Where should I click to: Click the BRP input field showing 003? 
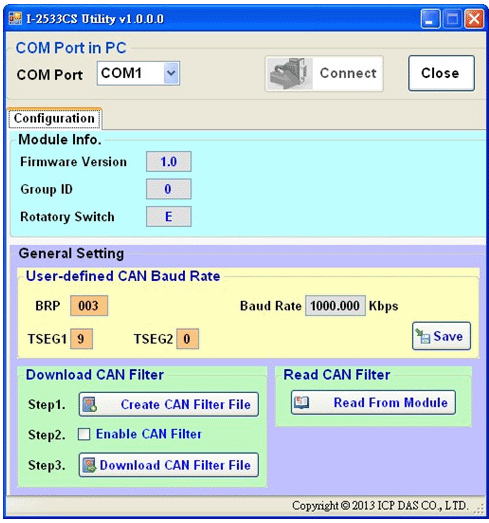coord(89,306)
